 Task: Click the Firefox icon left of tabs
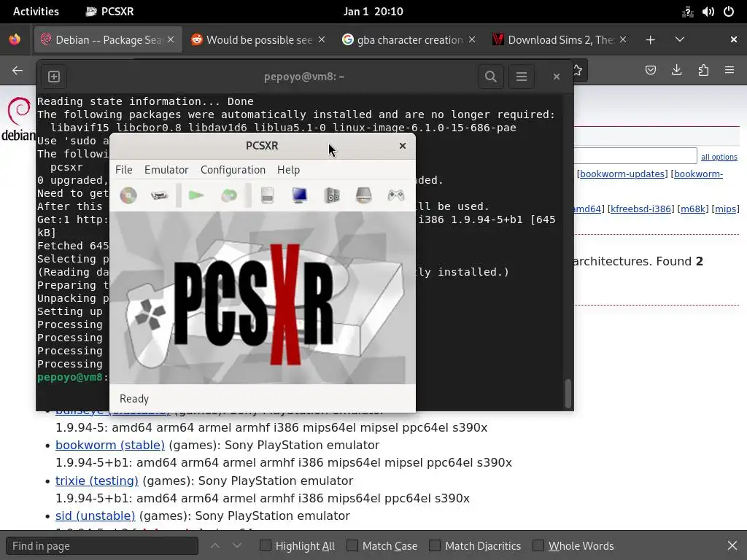click(15, 40)
